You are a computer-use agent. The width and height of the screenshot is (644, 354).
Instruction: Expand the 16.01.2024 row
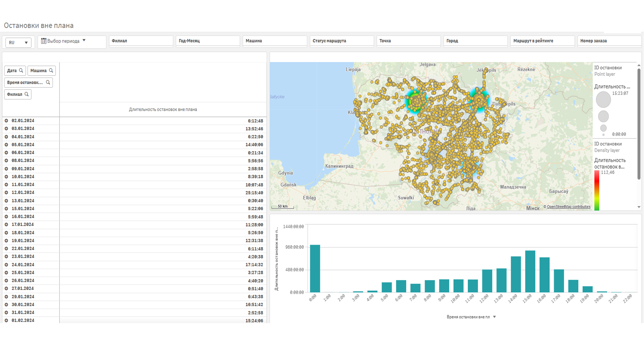click(x=6, y=217)
